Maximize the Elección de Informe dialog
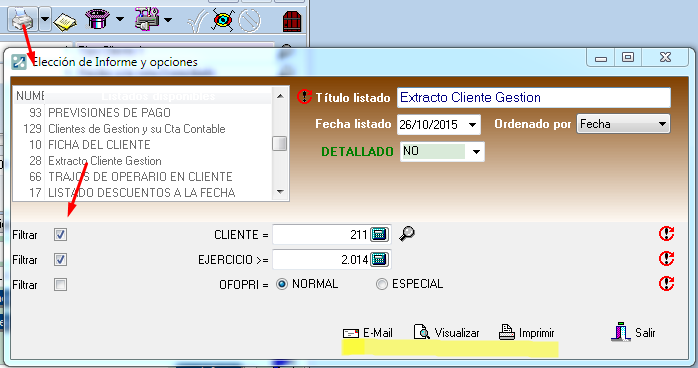698x368 pixels. point(628,58)
